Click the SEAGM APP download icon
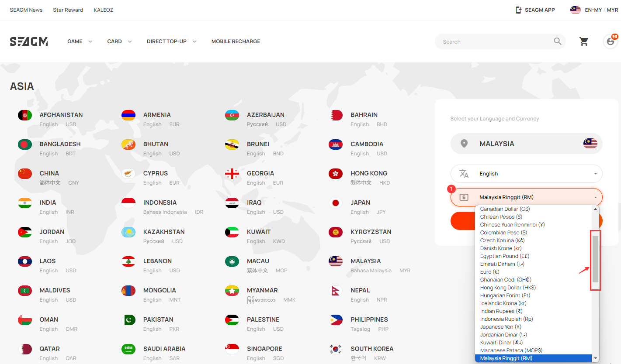The width and height of the screenshot is (621, 364). (519, 10)
